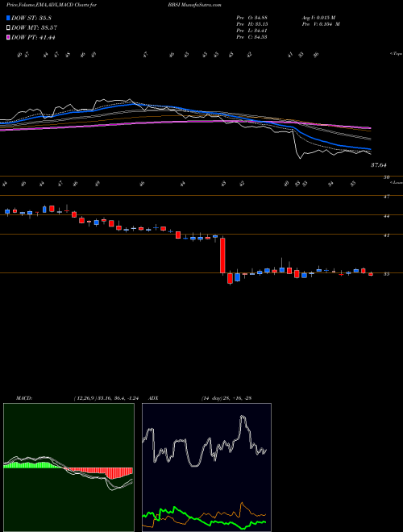Click the 37.64 price label on EMA chart
The width and height of the screenshot is (403, 532).
(379, 165)
